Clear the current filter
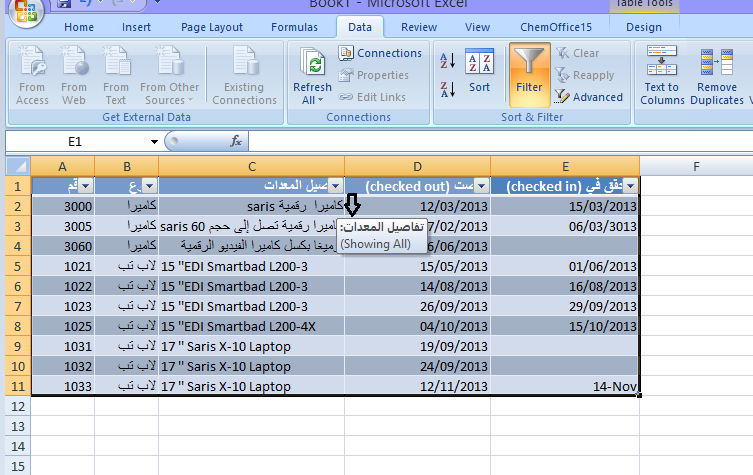The height and width of the screenshot is (475, 753). point(577,53)
